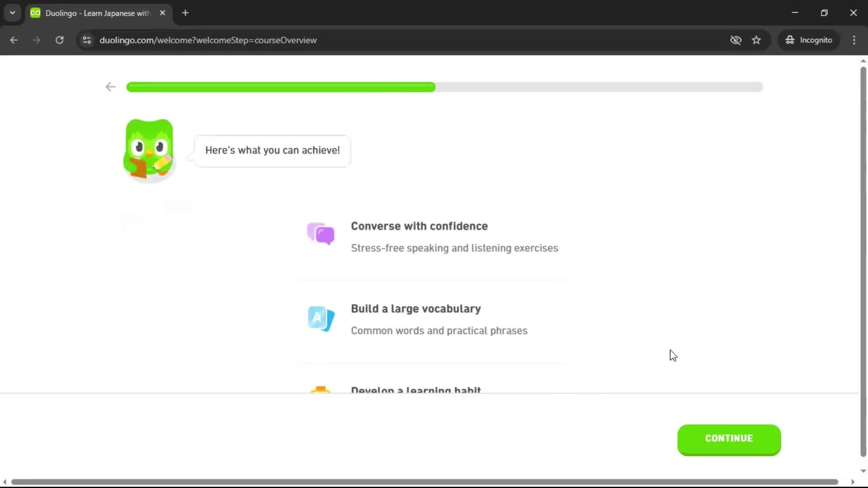Click the green course progress bar
Viewport: 868px width, 488px height.
(280, 87)
